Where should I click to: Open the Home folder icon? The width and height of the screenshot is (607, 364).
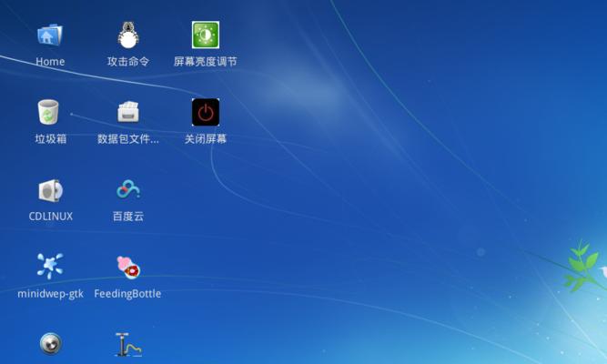click(50, 35)
